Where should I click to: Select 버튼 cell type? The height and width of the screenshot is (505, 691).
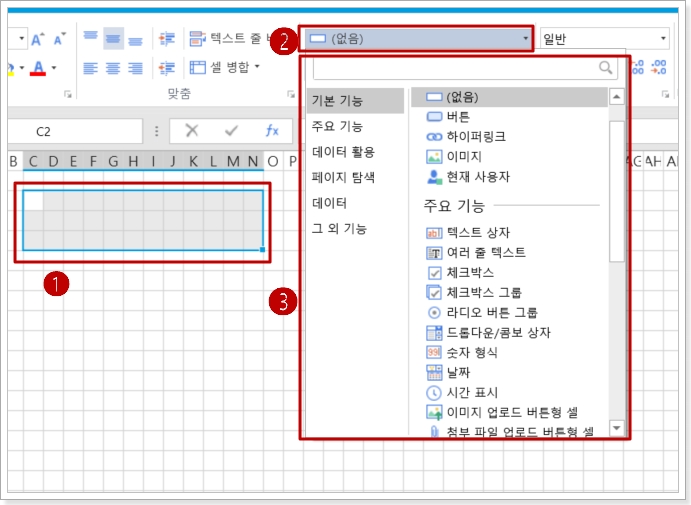[459, 117]
